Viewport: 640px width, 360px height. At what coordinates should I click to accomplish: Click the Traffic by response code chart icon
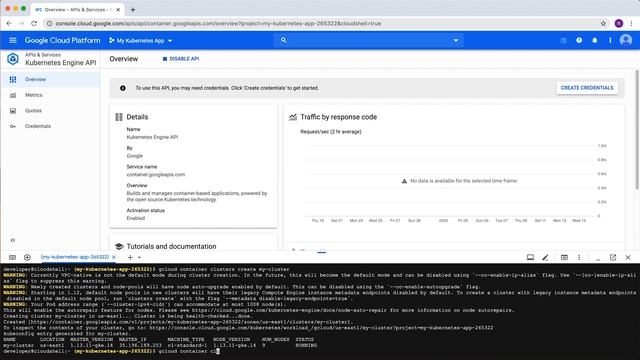point(293,117)
